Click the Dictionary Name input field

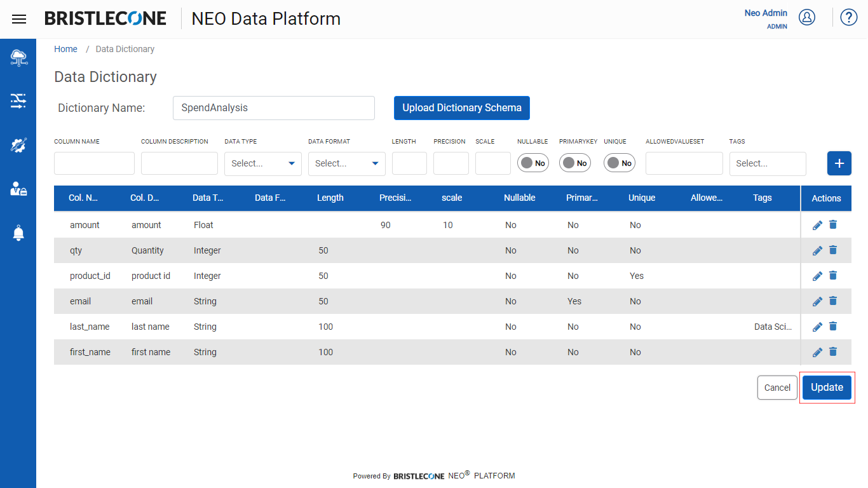pyautogui.click(x=274, y=108)
